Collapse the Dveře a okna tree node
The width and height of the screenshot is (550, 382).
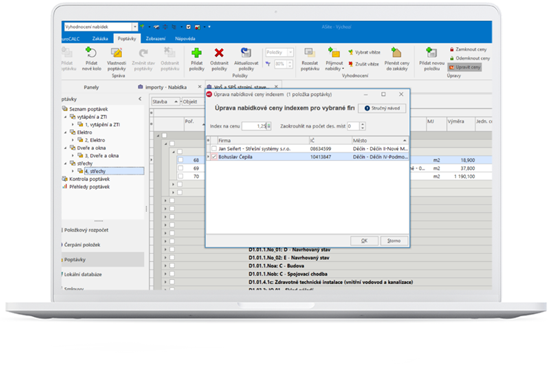pyautogui.click(x=66, y=148)
